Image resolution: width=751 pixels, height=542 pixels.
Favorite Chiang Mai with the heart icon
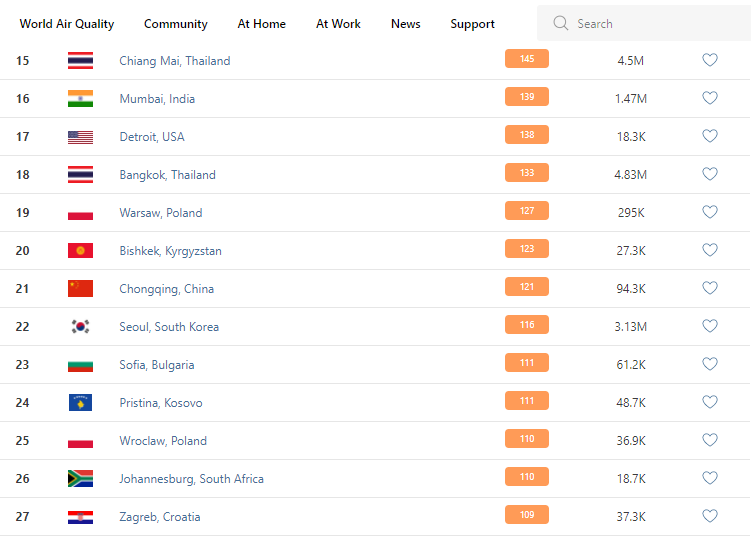(x=710, y=60)
